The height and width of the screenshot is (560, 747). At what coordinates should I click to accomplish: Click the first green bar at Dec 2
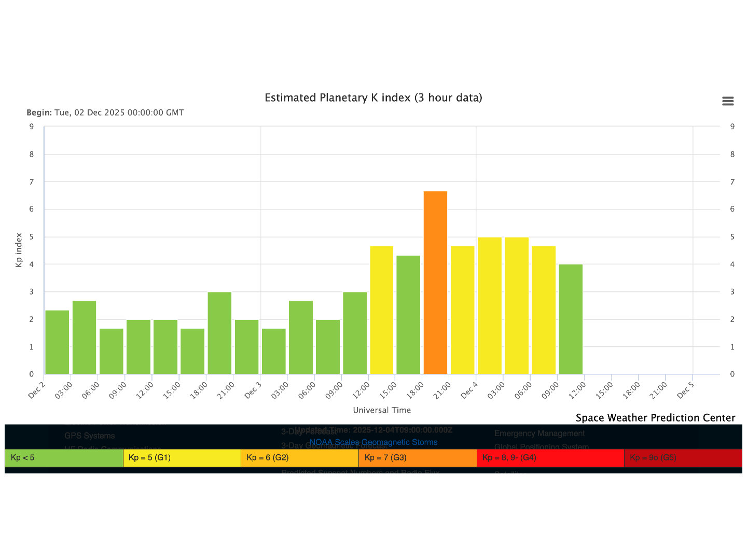(x=57, y=342)
